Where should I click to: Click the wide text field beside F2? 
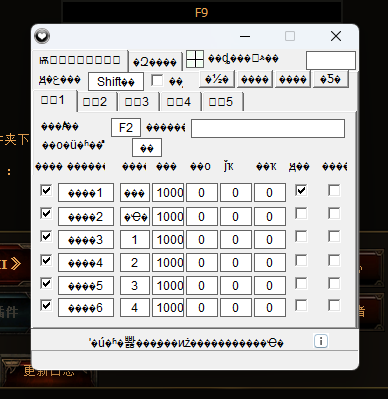[x=268, y=128]
